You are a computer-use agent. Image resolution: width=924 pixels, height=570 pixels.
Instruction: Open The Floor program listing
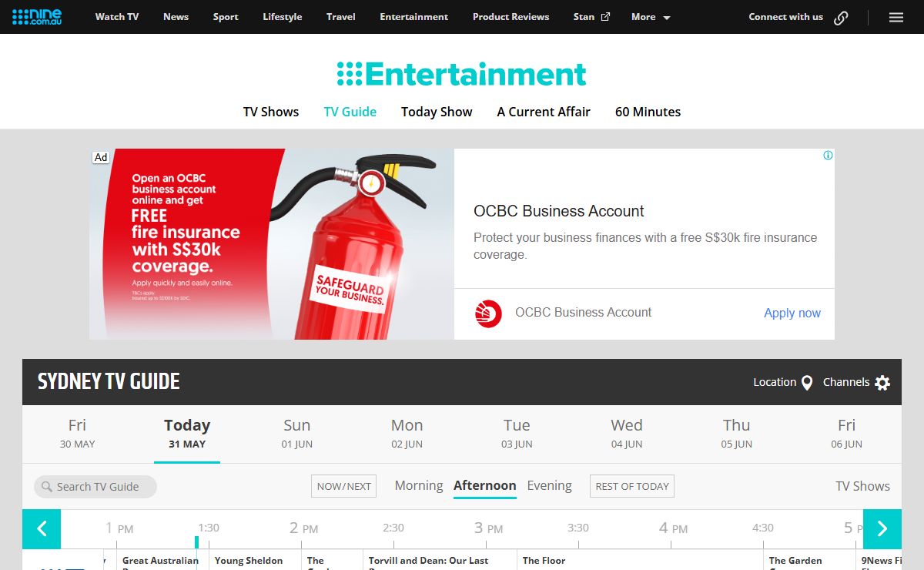(640, 560)
